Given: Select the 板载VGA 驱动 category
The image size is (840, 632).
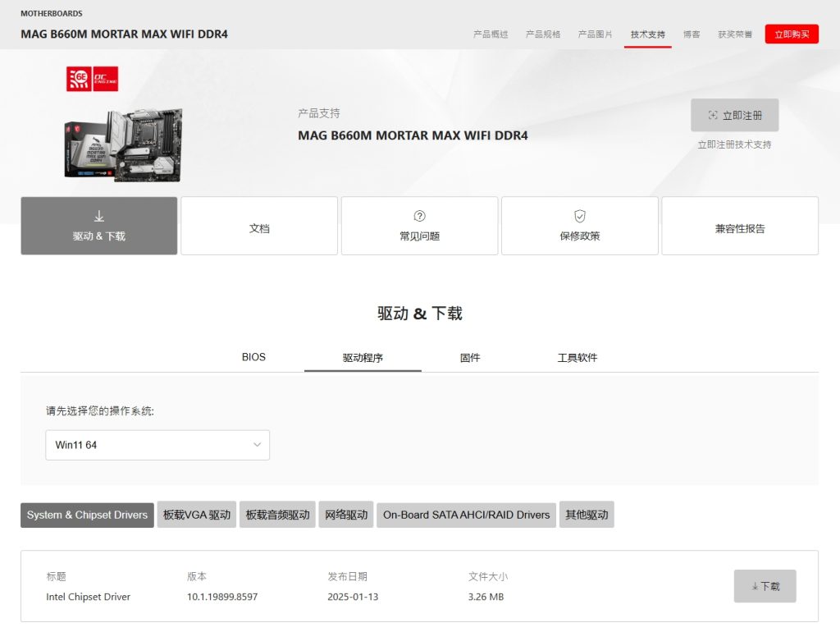Looking at the screenshot, I should click(x=197, y=515).
